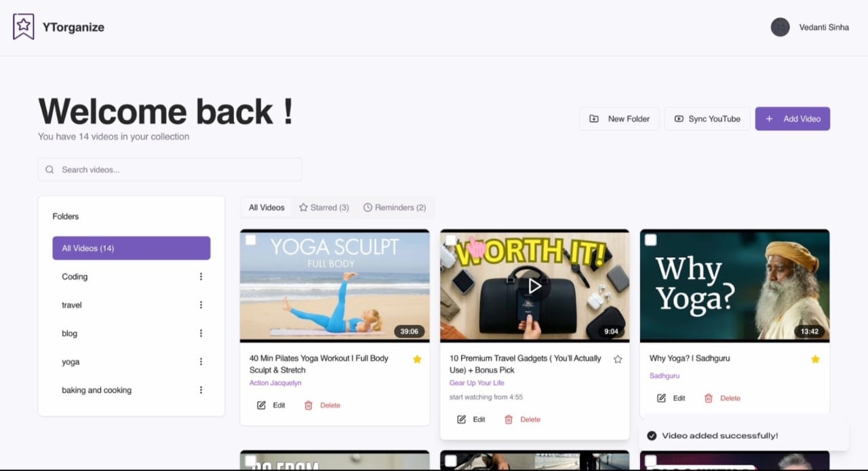Open the Coding folder
The width and height of the screenshot is (868, 471).
tap(75, 277)
